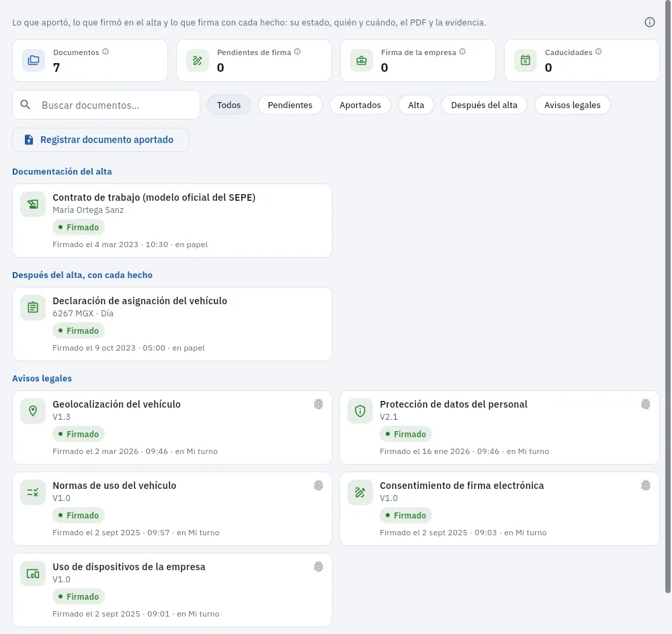Click "Firmado el 2 sept 2025 · 09:03" line
Screen dimensions: 672x634
[x=463, y=533]
